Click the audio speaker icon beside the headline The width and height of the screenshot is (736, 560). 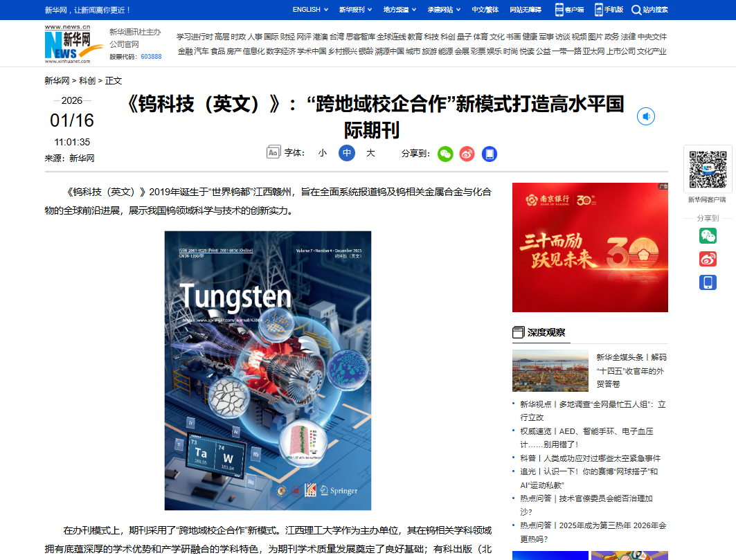(x=645, y=117)
